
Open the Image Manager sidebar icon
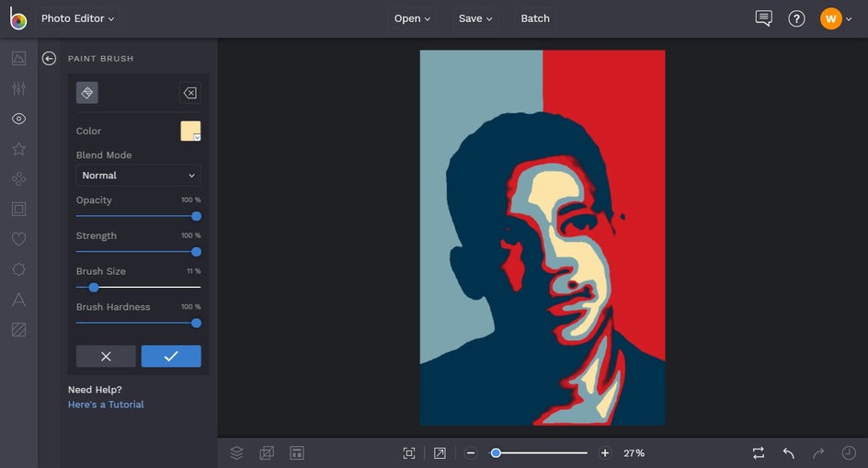[18, 58]
